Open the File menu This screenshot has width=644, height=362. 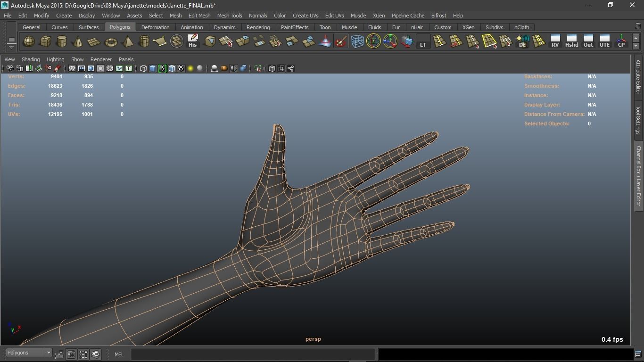click(x=8, y=16)
